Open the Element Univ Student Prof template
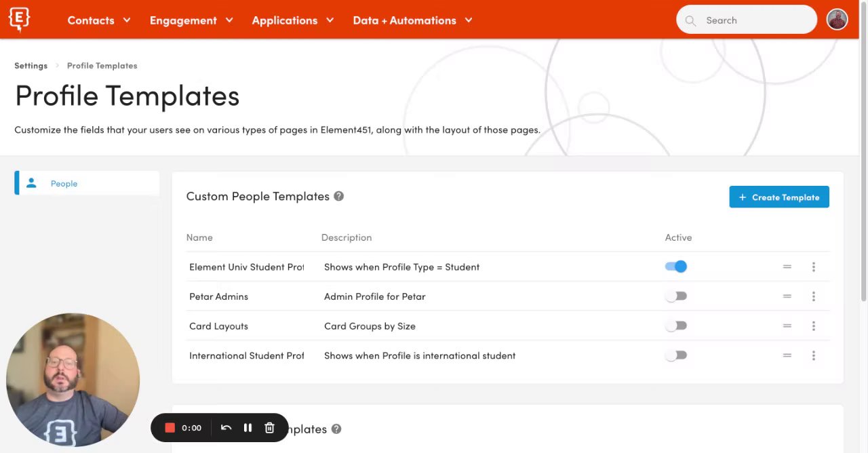The height and width of the screenshot is (453, 868). [x=246, y=267]
